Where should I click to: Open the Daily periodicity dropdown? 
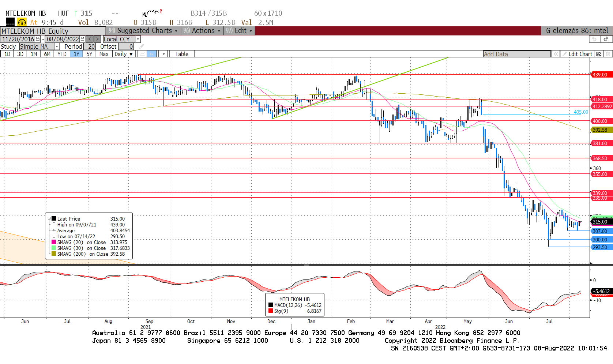click(123, 54)
